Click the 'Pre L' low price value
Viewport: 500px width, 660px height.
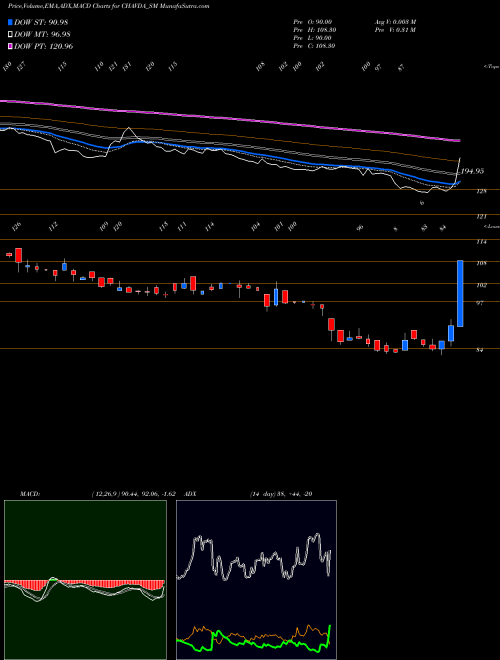click(314, 38)
